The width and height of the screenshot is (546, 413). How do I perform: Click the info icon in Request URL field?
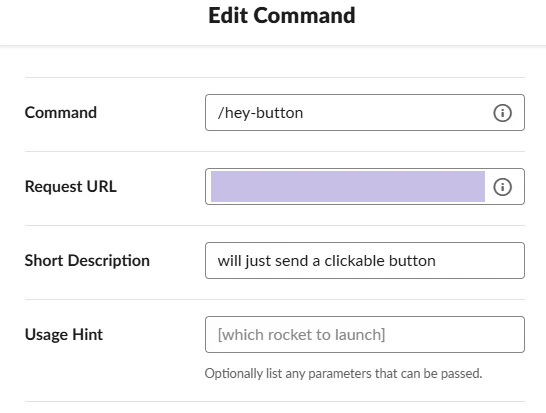(x=502, y=187)
